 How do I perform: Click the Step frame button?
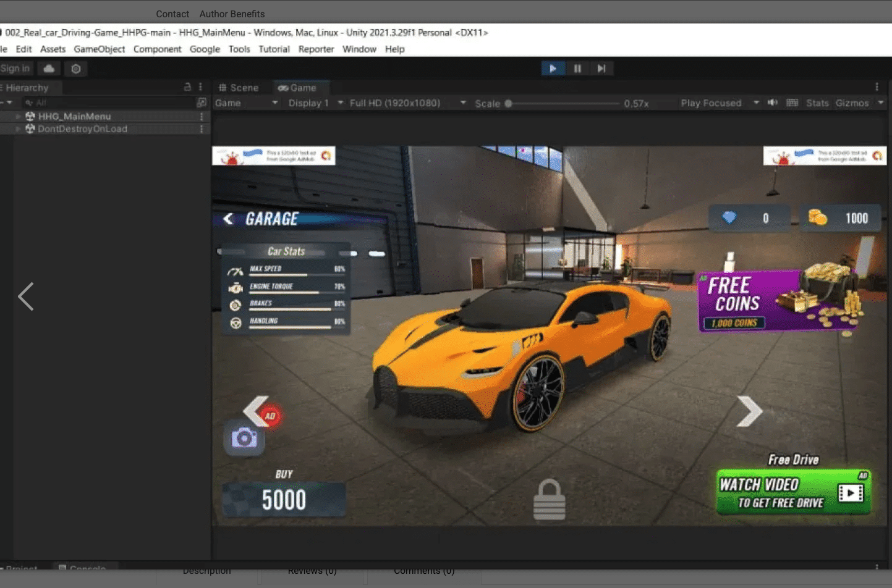coord(601,69)
